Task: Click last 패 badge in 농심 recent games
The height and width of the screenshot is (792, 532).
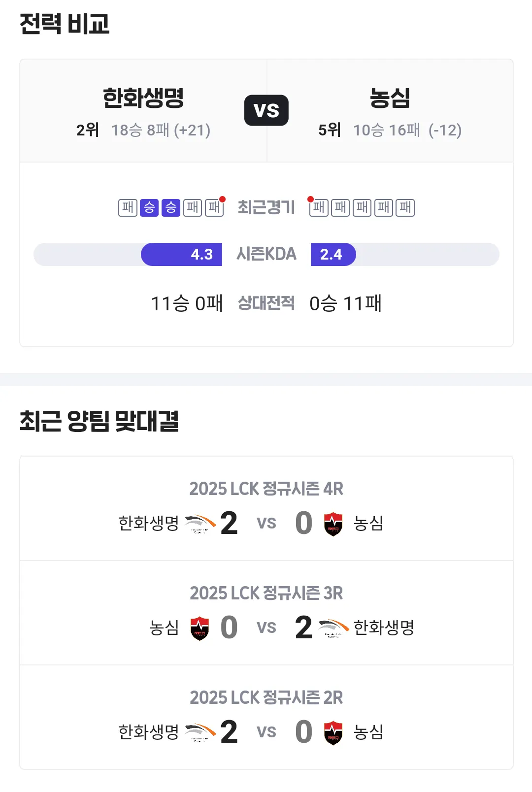Action: 405,207
